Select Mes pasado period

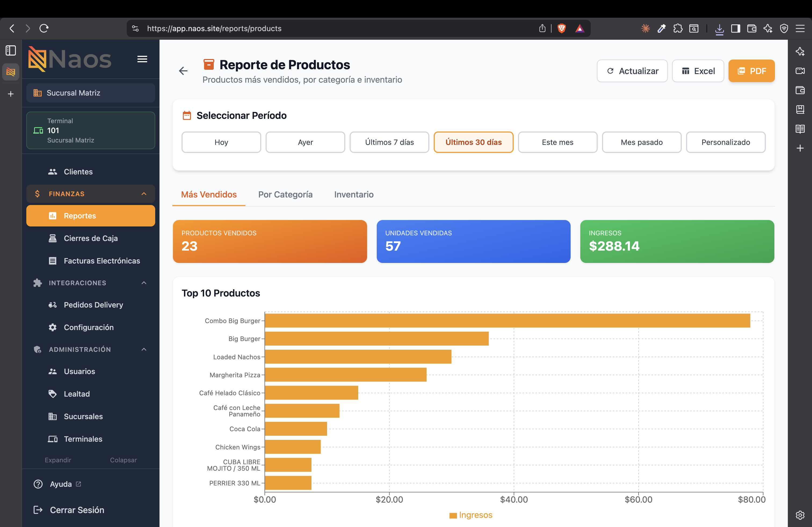click(x=642, y=142)
